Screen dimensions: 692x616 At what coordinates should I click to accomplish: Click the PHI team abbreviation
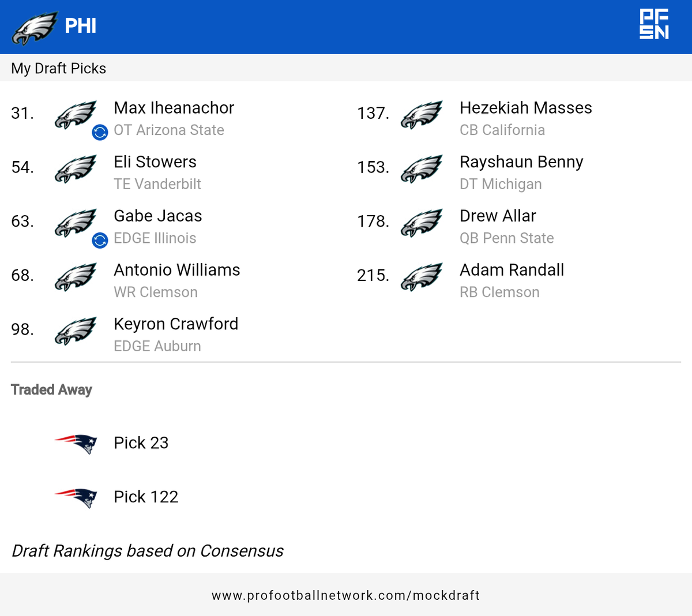tap(81, 26)
